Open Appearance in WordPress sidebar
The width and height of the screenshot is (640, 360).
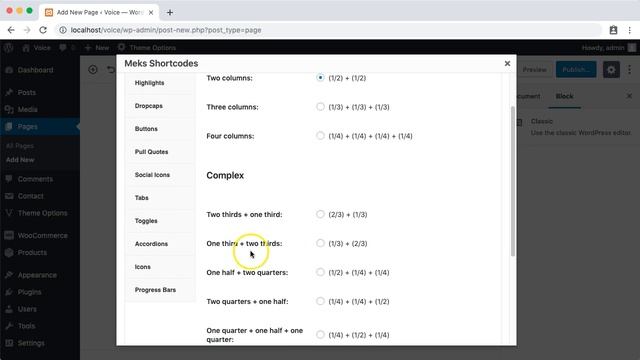[x=40, y=275]
